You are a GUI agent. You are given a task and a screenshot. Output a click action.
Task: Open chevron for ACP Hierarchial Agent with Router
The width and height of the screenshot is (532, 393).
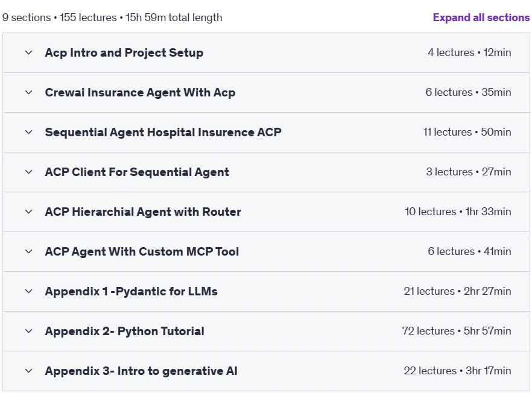[x=29, y=212]
